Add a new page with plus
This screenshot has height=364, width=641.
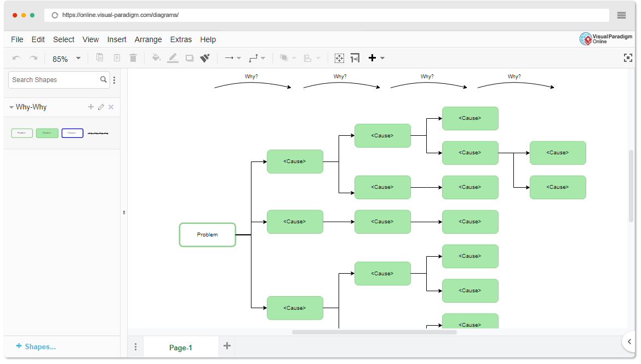click(x=227, y=346)
